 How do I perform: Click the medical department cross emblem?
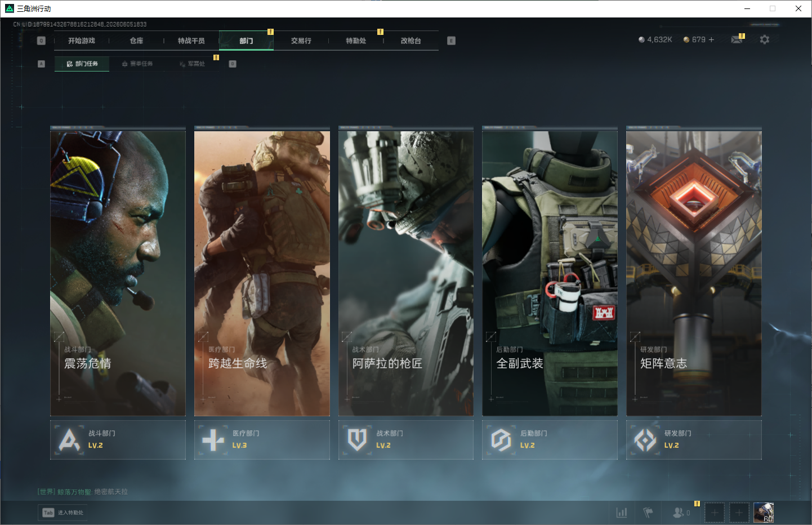click(213, 440)
